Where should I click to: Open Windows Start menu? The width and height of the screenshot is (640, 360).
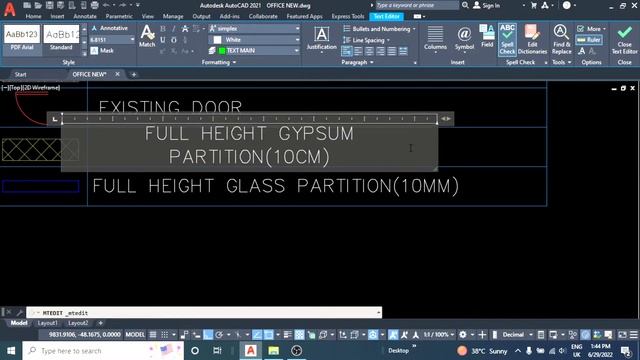click(11, 351)
